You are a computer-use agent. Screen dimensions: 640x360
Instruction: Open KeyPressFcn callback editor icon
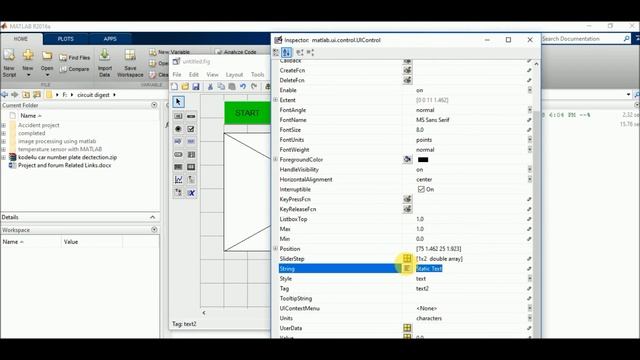[x=407, y=199]
